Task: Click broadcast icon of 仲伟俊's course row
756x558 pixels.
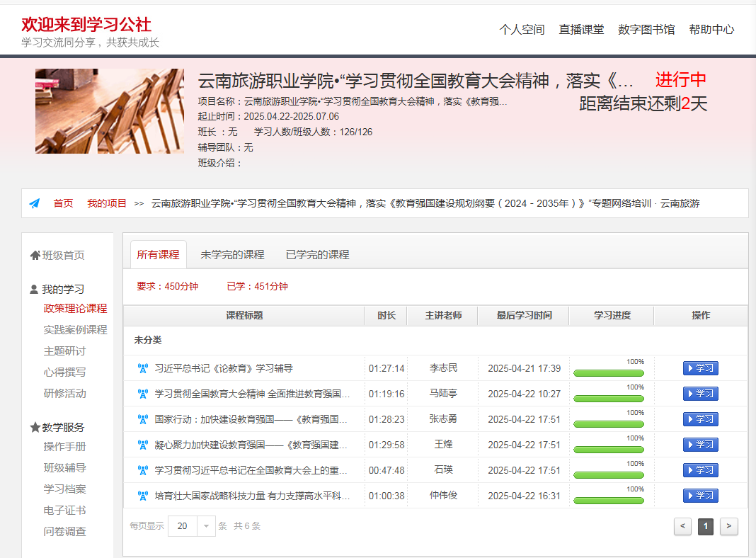Action: 142,496
